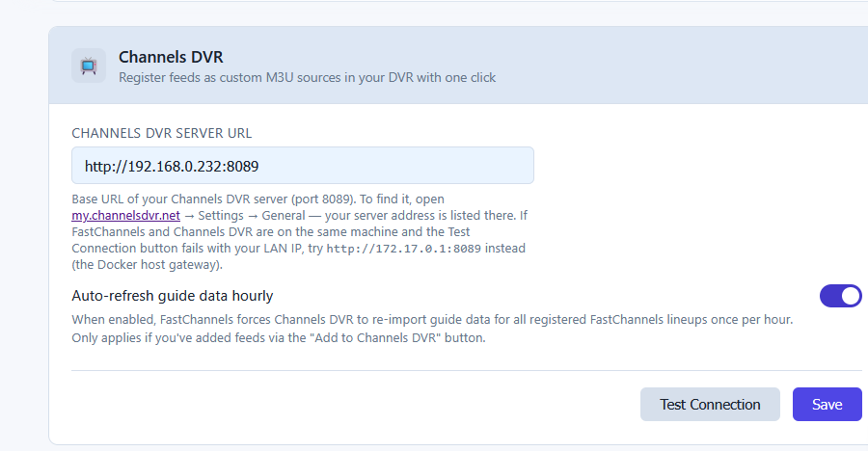Focus the Channels DVR server URL field
This screenshot has height=451, width=868.
click(303, 166)
